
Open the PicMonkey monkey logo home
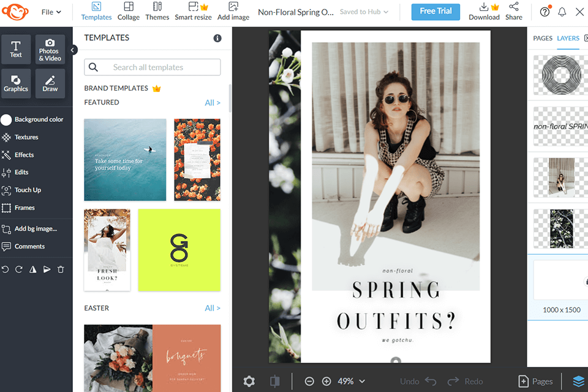tap(15, 12)
